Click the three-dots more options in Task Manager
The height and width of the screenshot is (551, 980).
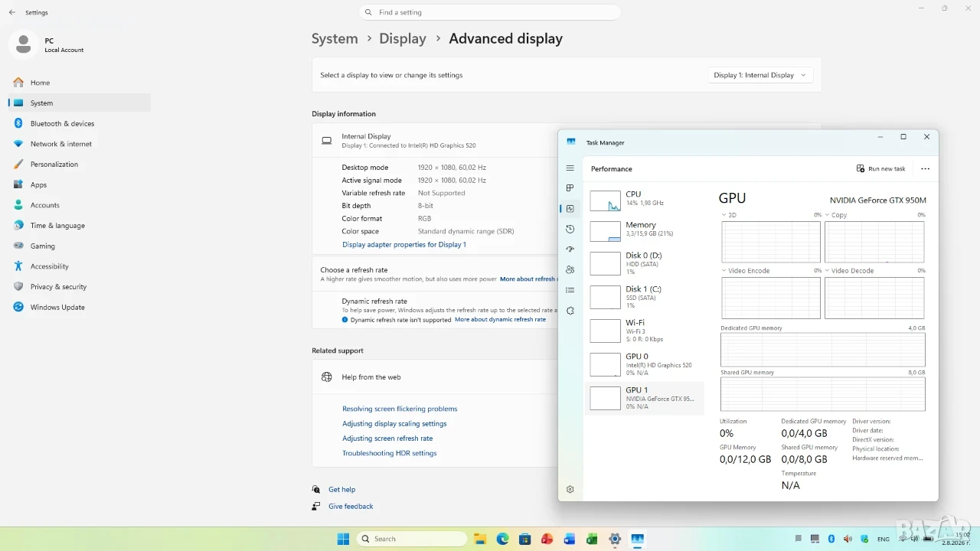pos(925,169)
